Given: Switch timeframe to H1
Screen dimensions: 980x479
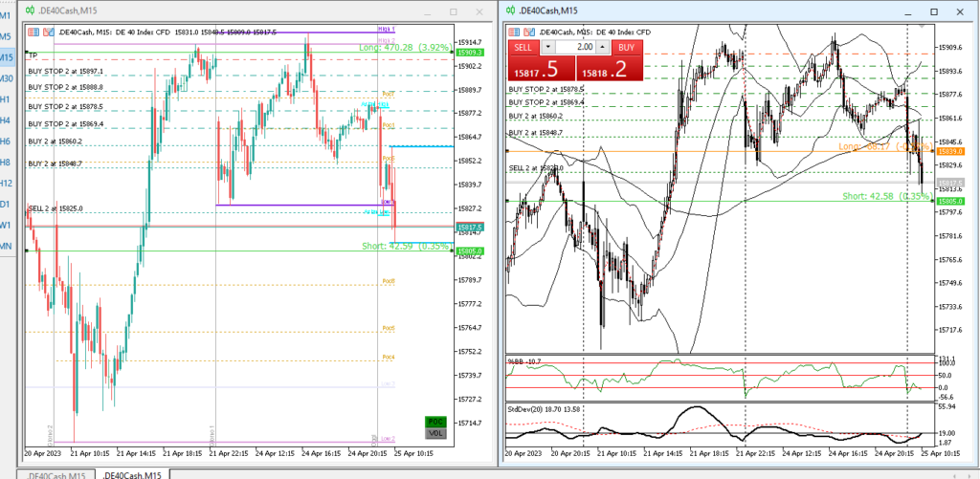Looking at the screenshot, I should click(6, 99).
